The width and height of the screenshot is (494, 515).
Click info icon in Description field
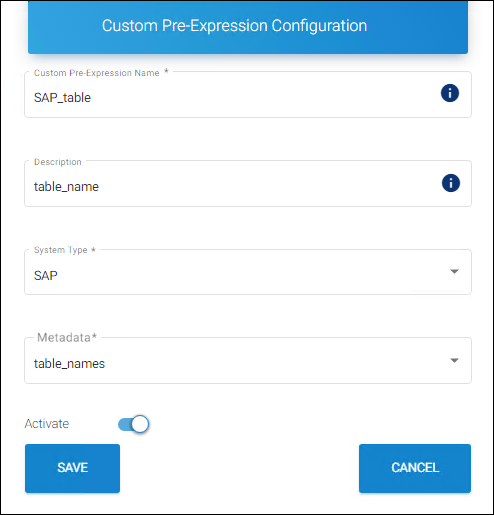click(451, 183)
